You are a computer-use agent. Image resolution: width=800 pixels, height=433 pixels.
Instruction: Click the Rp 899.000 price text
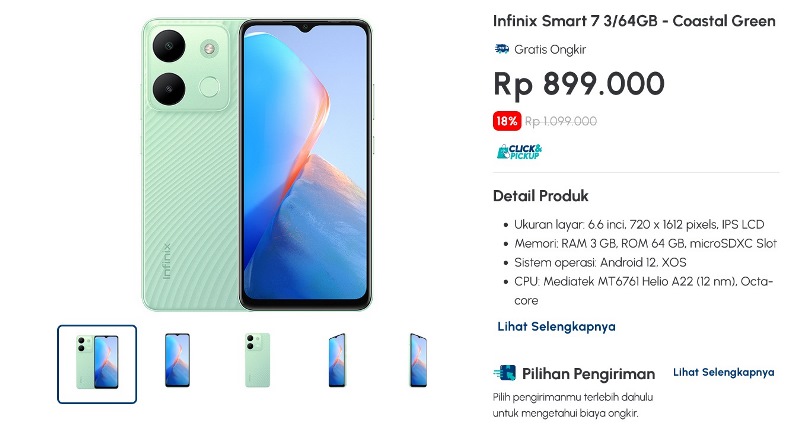coord(579,84)
